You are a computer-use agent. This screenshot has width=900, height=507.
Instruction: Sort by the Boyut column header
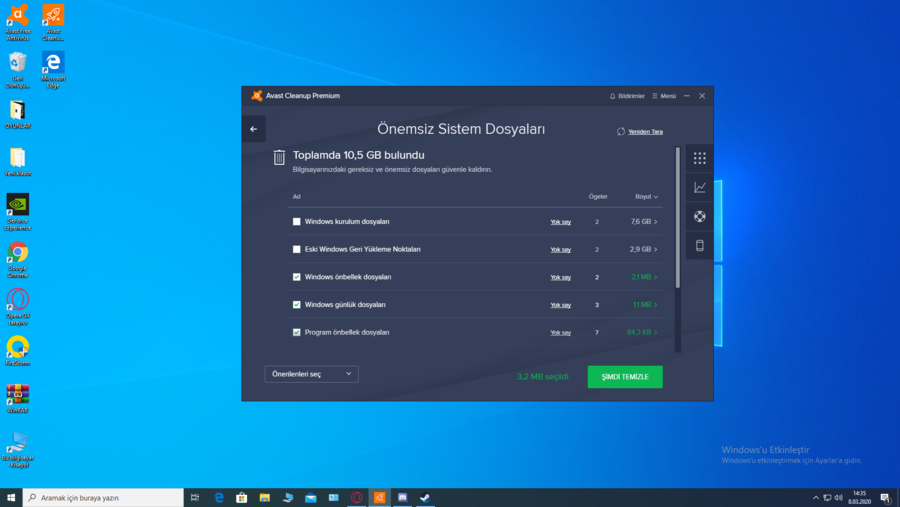click(646, 196)
